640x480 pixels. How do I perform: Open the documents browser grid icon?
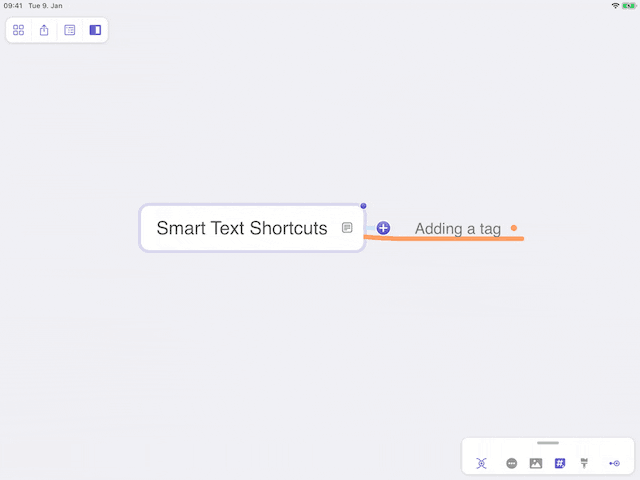(18, 30)
